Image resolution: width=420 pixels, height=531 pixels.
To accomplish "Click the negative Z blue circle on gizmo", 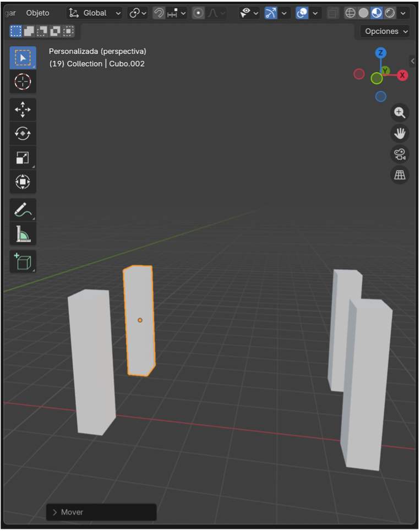I will (x=381, y=97).
